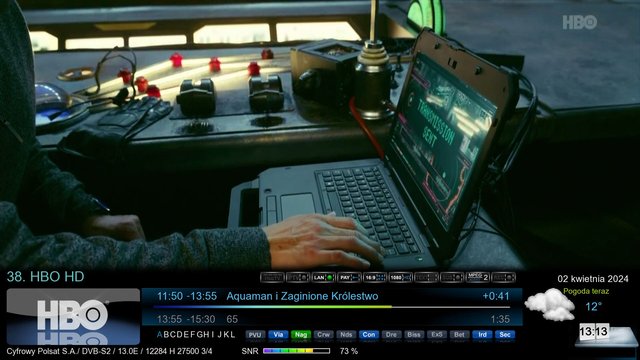Click the SNR signal strength bar
The height and width of the screenshot is (360, 640).
[296, 351]
